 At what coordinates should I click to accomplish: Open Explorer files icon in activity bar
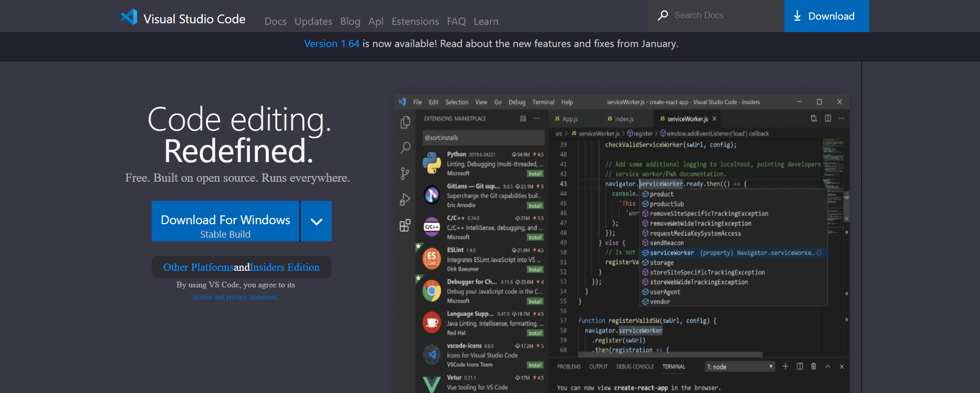[x=405, y=122]
